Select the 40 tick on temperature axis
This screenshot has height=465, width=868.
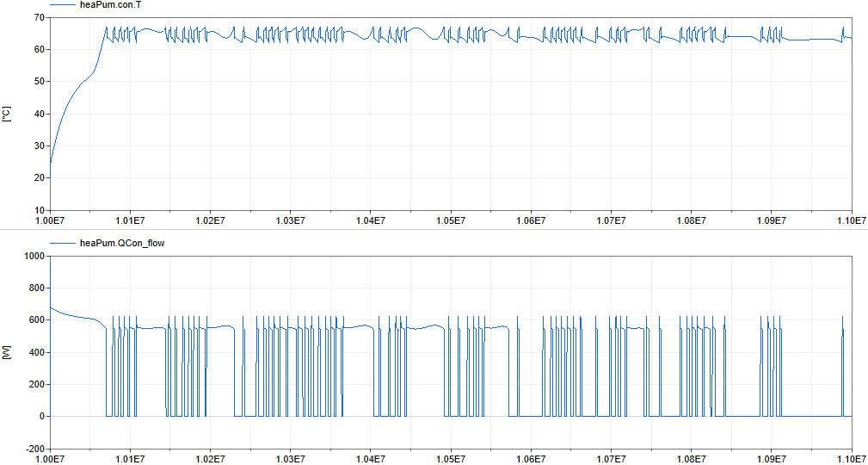(x=39, y=114)
